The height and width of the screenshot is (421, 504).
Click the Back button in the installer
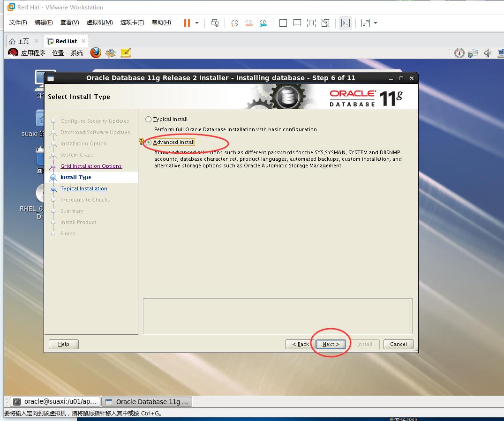pos(300,344)
